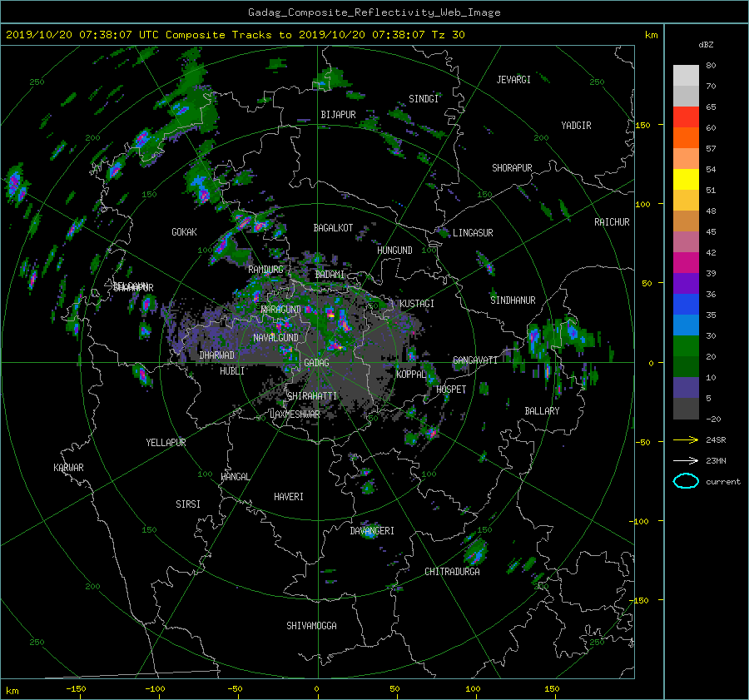
Task: Click the RAMDURG city label
Action: (265, 270)
